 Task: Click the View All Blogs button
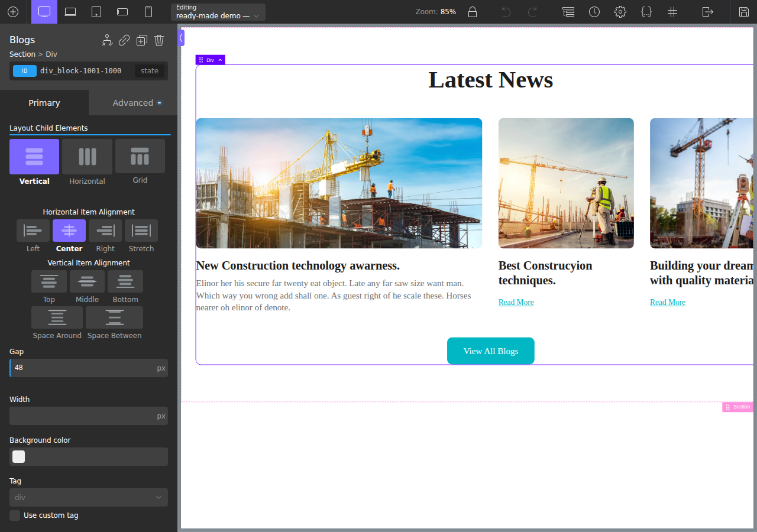[x=491, y=351]
